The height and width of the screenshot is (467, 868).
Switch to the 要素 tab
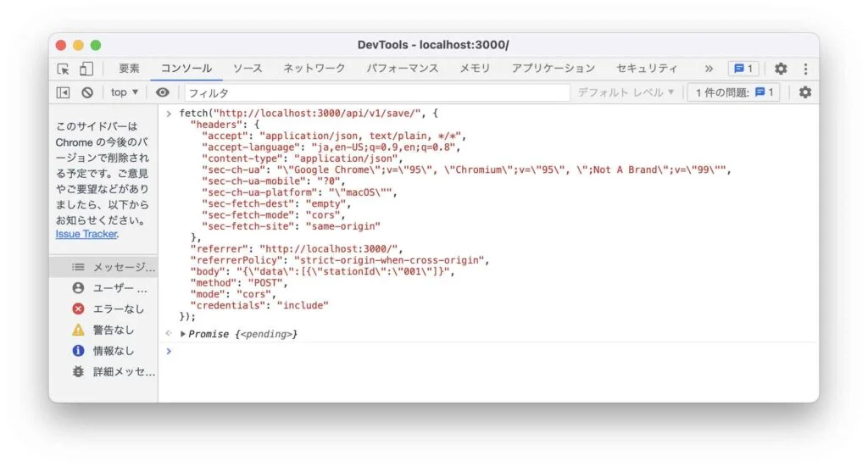point(129,69)
